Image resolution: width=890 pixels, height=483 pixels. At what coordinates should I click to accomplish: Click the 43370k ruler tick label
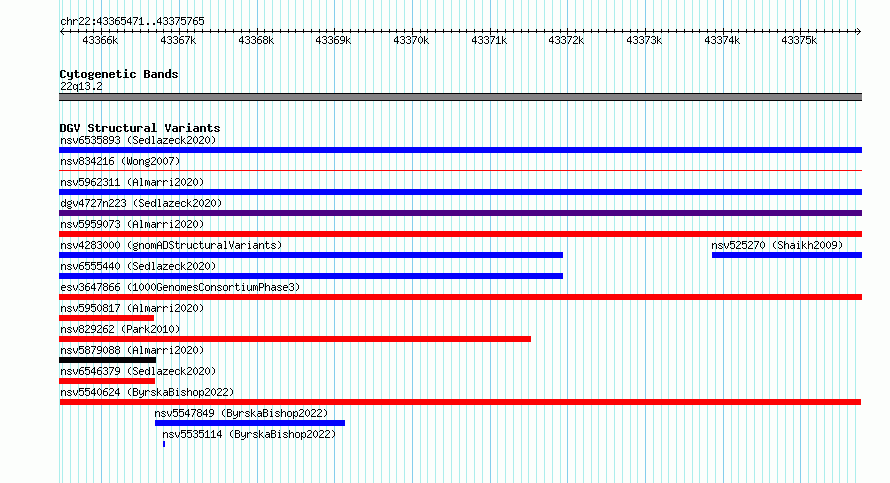[x=411, y=41]
